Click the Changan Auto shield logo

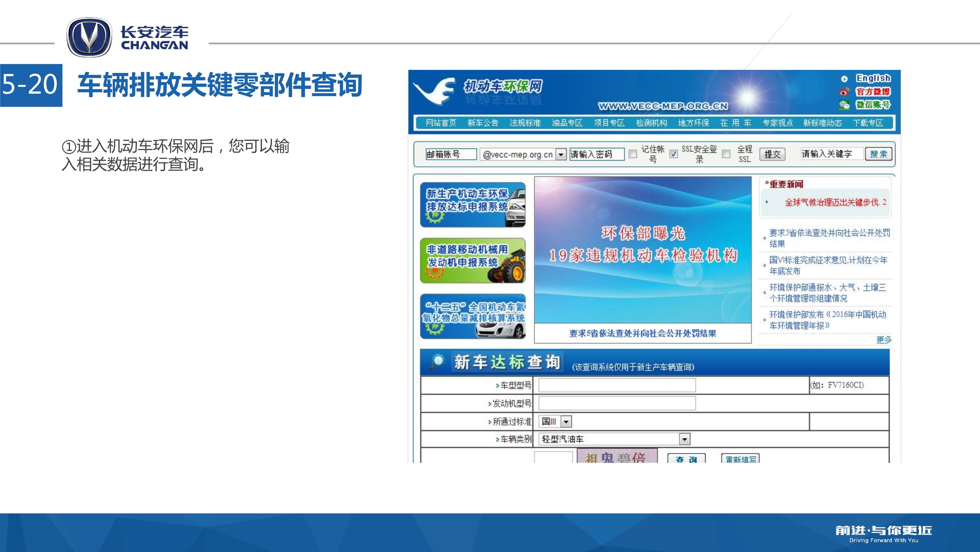(x=89, y=38)
